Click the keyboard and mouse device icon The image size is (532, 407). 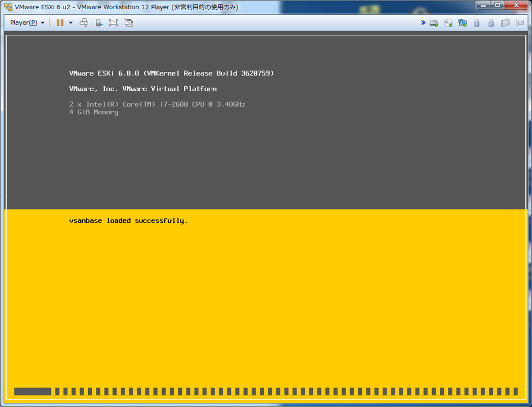(x=519, y=23)
